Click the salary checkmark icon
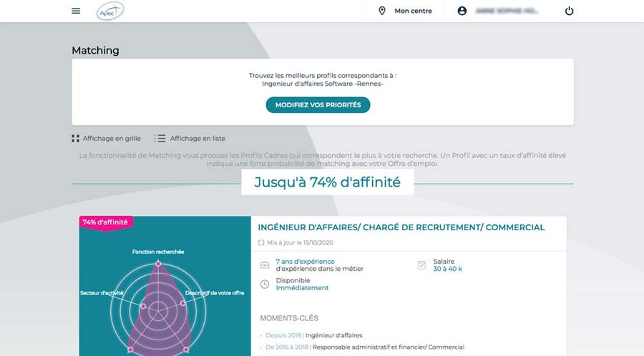The image size is (644, 356). 421,265
